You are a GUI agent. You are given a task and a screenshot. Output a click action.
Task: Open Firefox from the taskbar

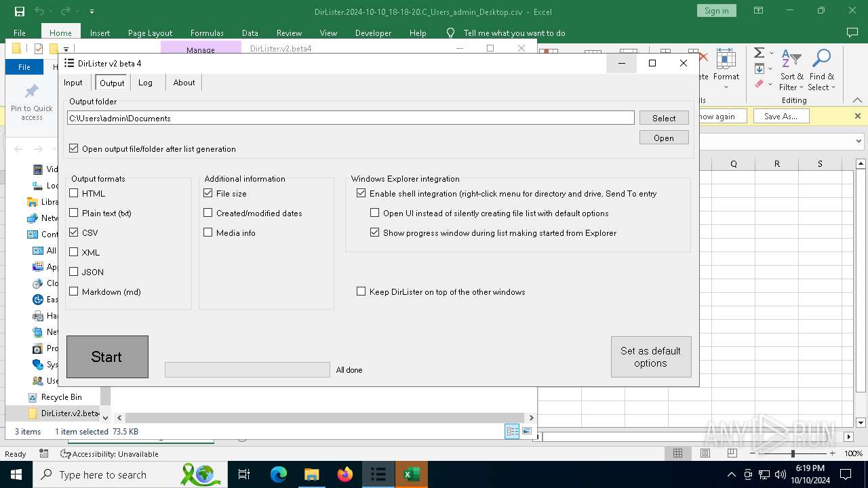point(345,474)
